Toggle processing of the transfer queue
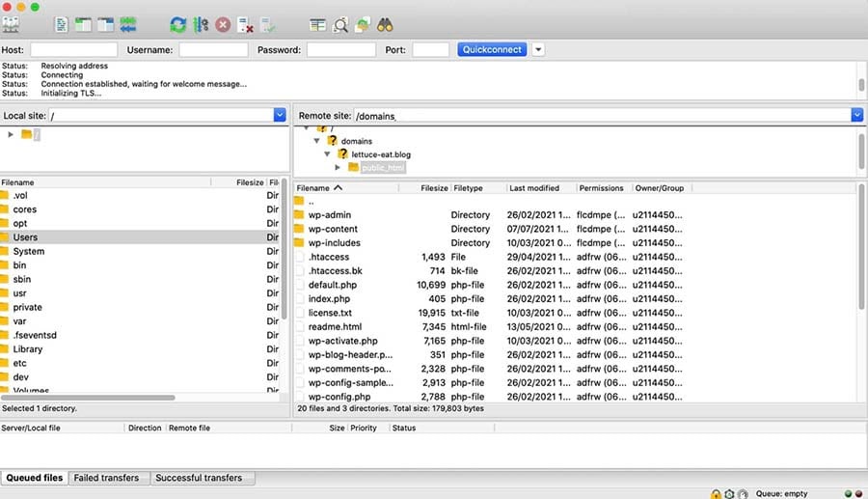Image resolution: width=868 pixels, height=499 pixels. [x=201, y=25]
